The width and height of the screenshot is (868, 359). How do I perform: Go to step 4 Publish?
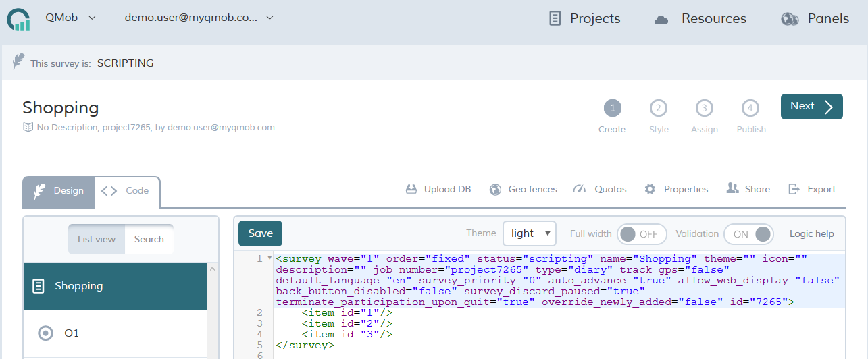click(x=751, y=116)
